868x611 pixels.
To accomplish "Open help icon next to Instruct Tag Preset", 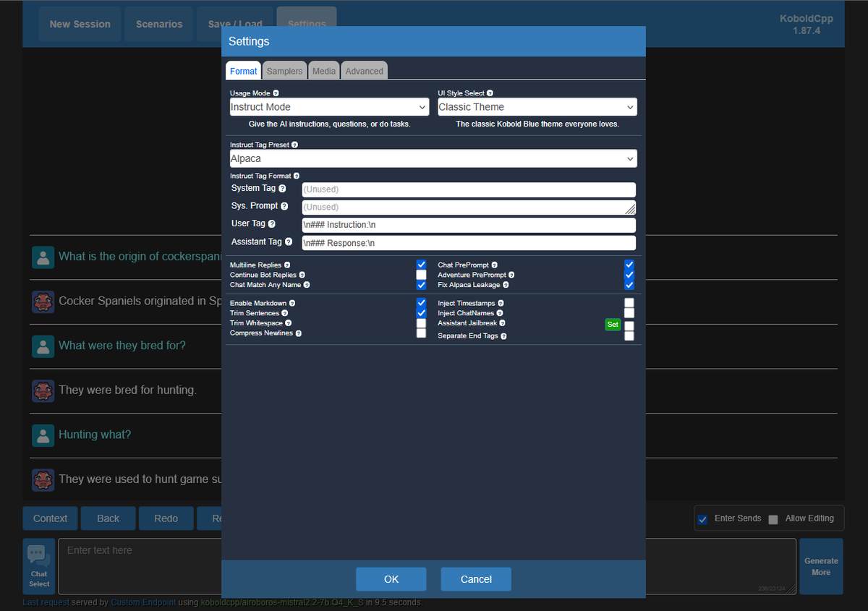I will click(x=294, y=145).
